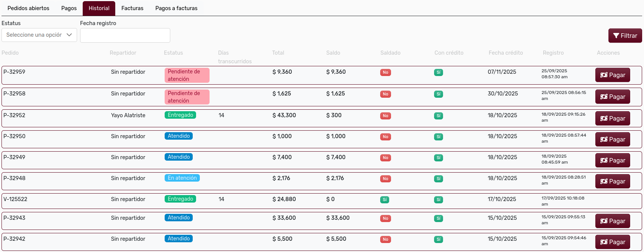The height and width of the screenshot is (252, 644).
Task: Select the Historial tab
Action: coord(99,8)
